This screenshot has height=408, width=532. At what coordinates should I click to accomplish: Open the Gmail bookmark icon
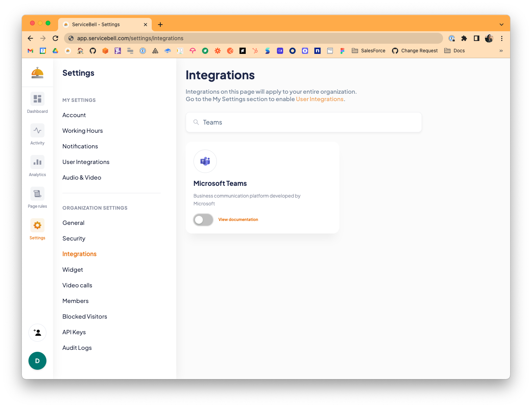coord(30,51)
